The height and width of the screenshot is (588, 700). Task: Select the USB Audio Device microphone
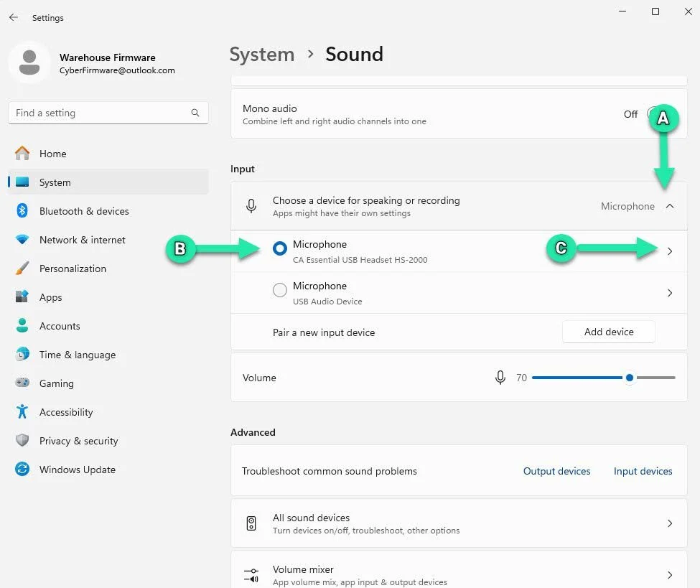click(280, 291)
